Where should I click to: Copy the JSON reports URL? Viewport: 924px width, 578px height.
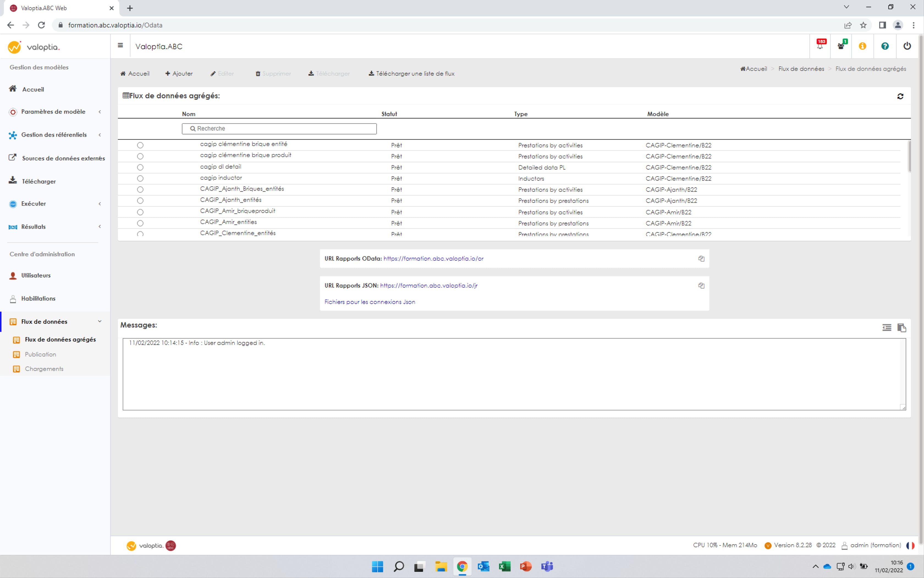[x=701, y=286]
